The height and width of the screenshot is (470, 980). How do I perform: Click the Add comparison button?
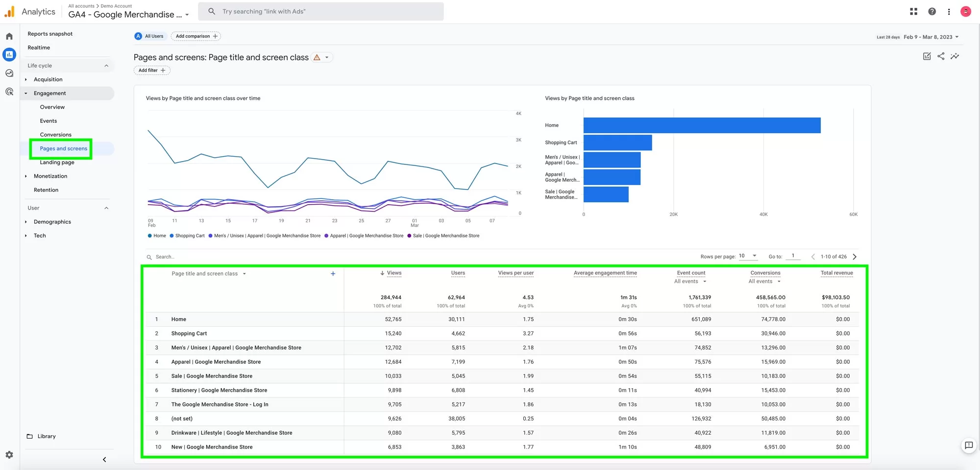click(x=196, y=36)
